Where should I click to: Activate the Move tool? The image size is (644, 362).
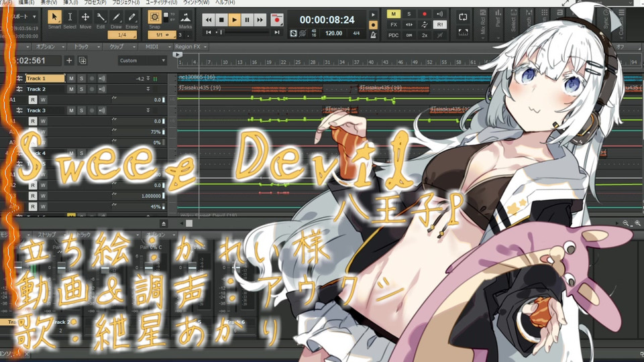coord(85,17)
